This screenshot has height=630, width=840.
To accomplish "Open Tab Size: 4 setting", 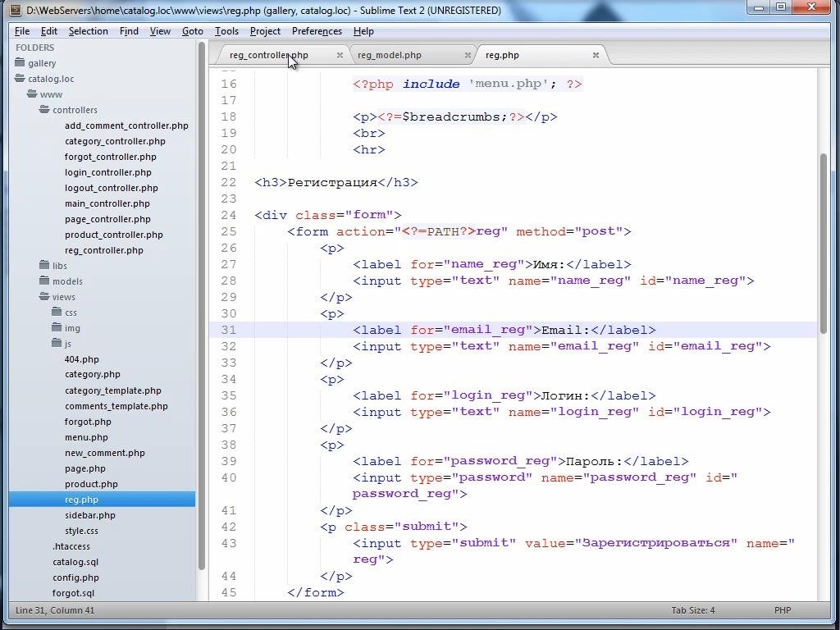I will pyautogui.click(x=692, y=610).
